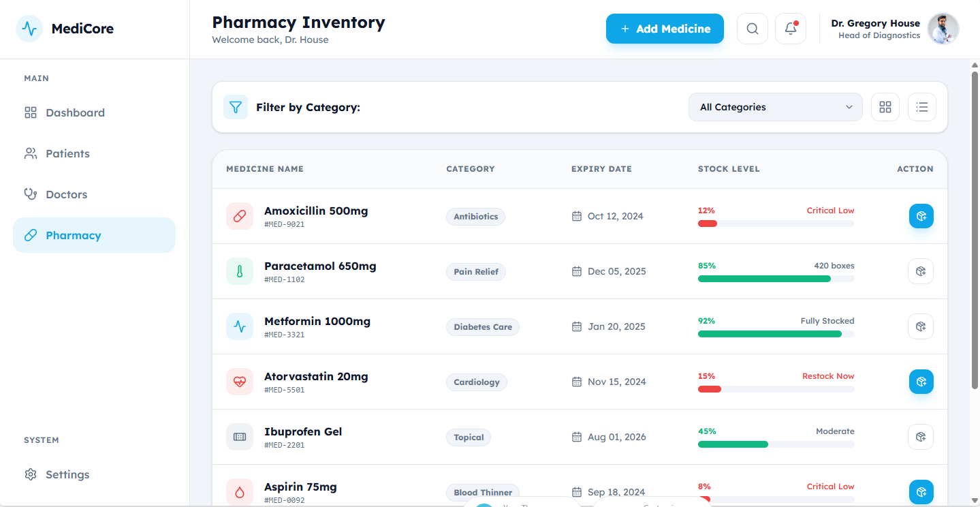Go to Patients in the sidebar
Screen dimensions: 980x507
(x=67, y=153)
